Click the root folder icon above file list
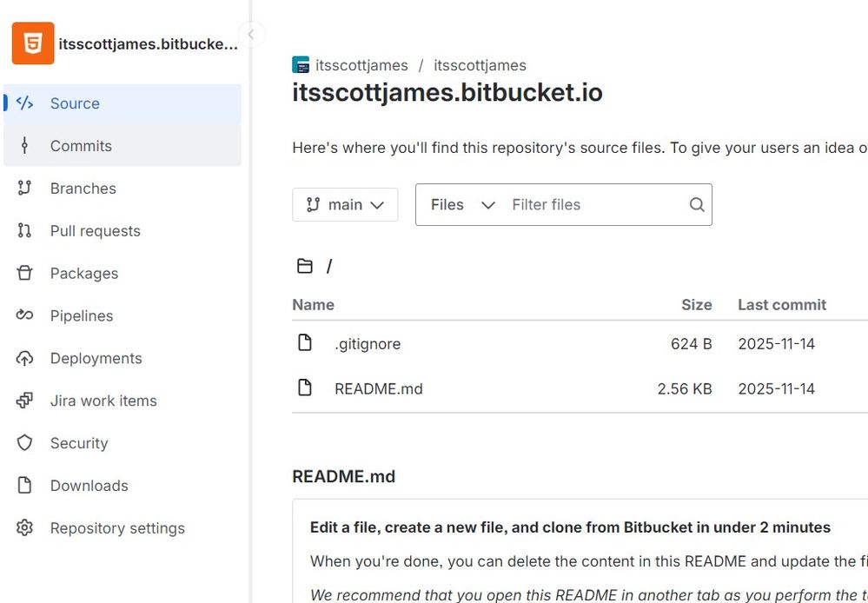The image size is (868, 603). click(x=304, y=267)
